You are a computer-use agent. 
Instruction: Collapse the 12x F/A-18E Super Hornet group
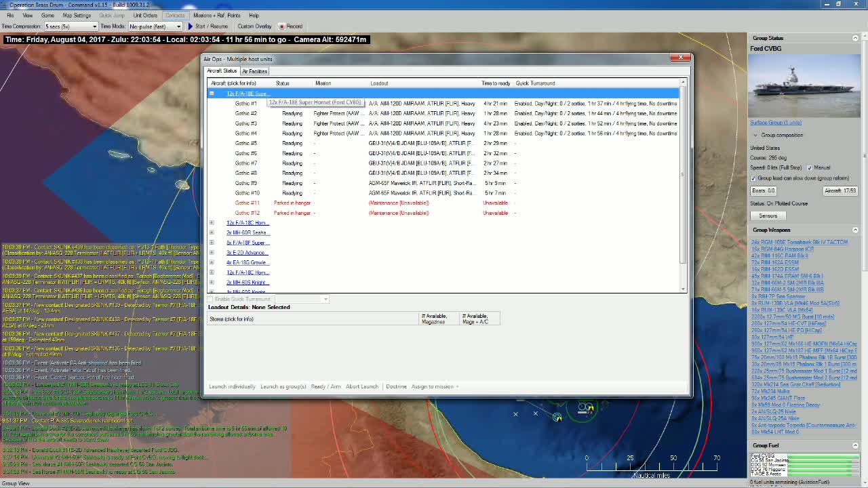click(x=212, y=94)
